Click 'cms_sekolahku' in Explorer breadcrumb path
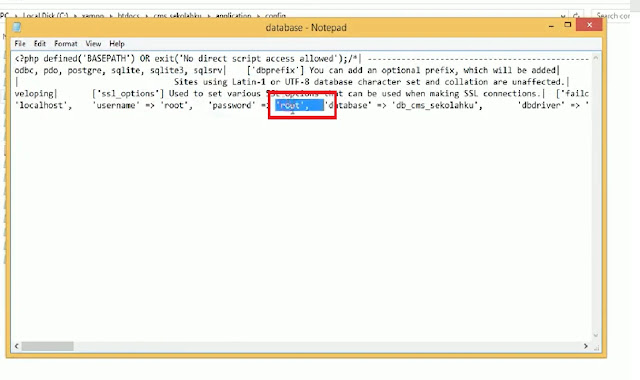Image resolution: width=640 pixels, height=380 pixels. (x=178, y=16)
